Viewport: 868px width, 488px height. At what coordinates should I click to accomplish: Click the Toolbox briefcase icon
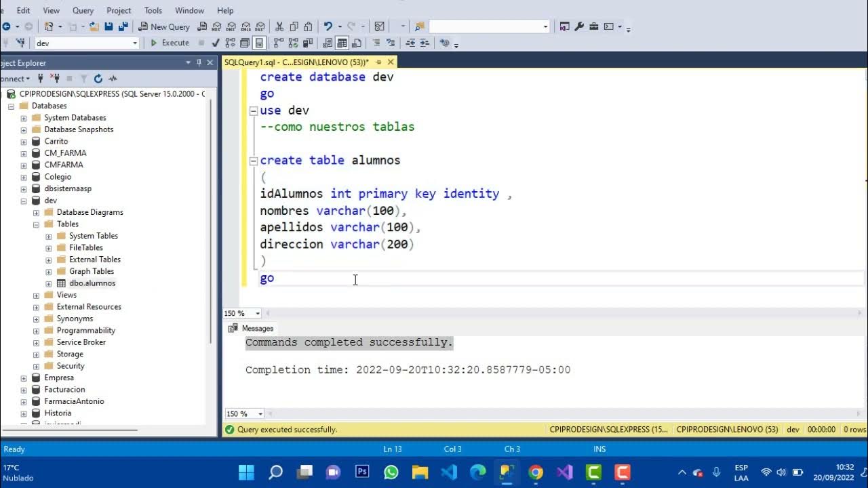(x=594, y=26)
